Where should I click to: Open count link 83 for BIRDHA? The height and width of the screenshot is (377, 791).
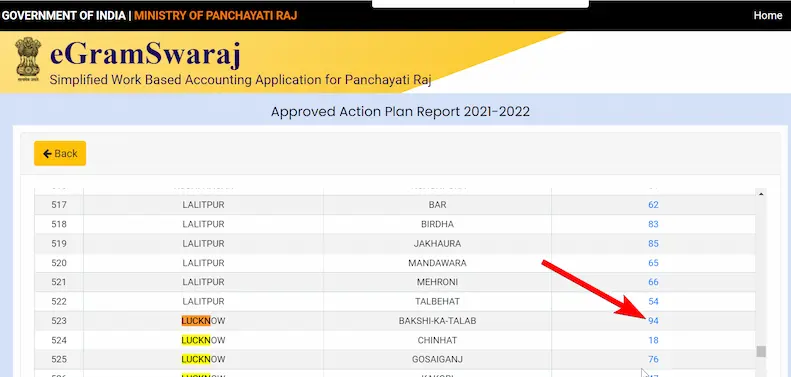653,224
